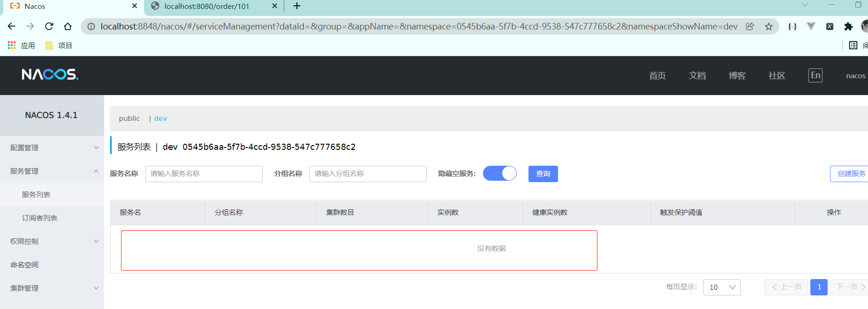Focus the 分组名称 input field
Image resolution: width=868 pixels, height=309 pixels.
coord(368,174)
